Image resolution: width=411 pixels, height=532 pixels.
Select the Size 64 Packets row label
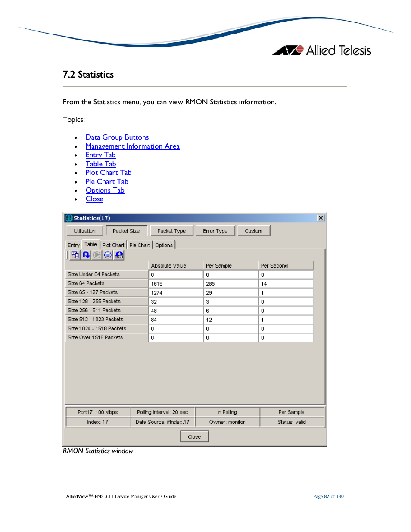tap(106, 283)
